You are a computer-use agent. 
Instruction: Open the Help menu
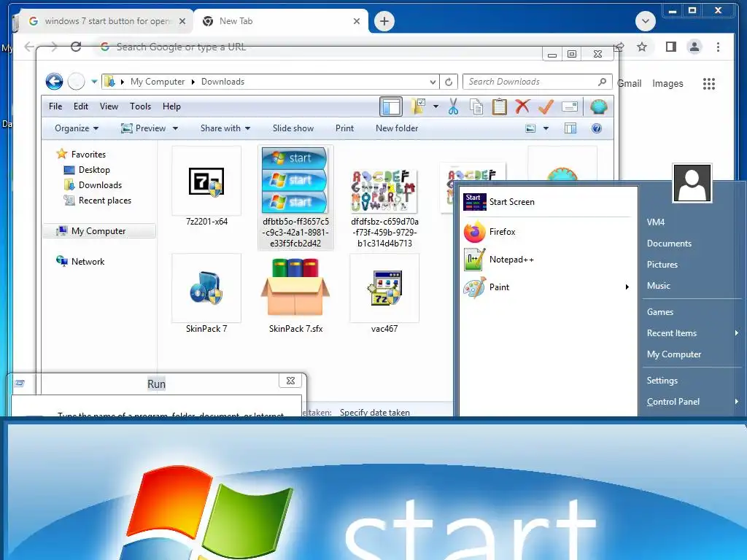click(171, 106)
